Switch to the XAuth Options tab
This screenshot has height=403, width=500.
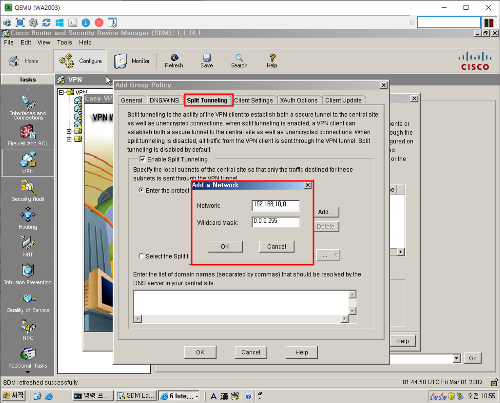click(299, 100)
